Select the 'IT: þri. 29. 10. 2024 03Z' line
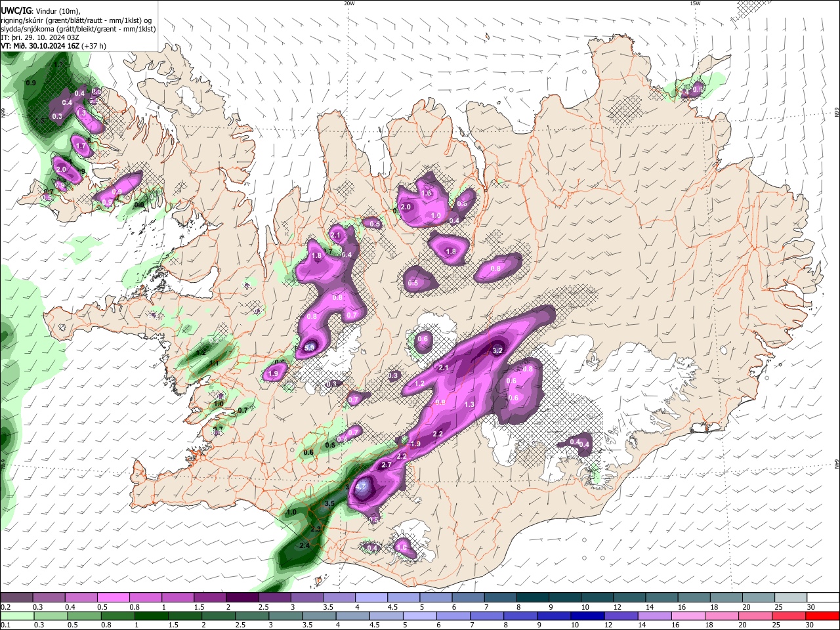Image resolution: width=840 pixels, height=630 pixels. (40, 37)
